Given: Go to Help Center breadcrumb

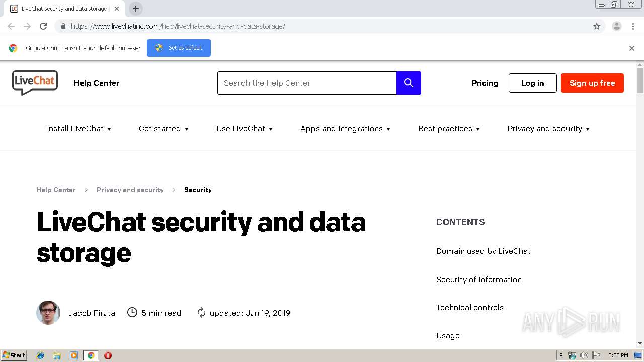Looking at the screenshot, I should pos(56,190).
